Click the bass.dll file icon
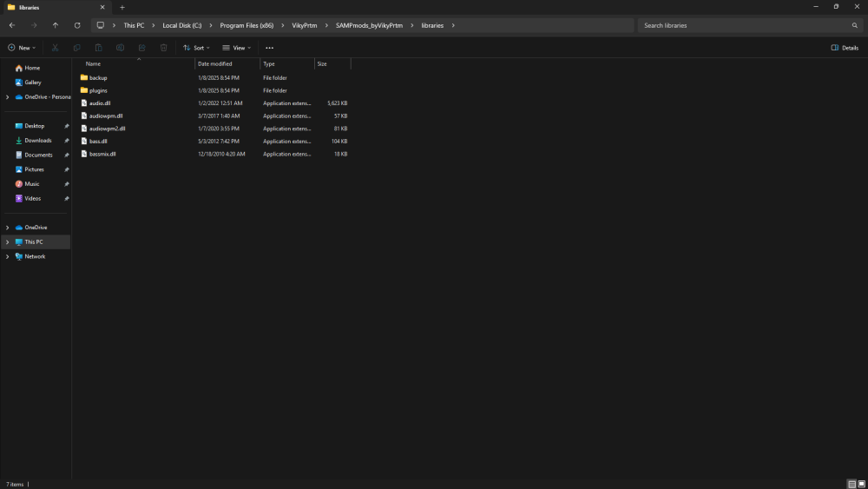The image size is (868, 489). click(84, 142)
